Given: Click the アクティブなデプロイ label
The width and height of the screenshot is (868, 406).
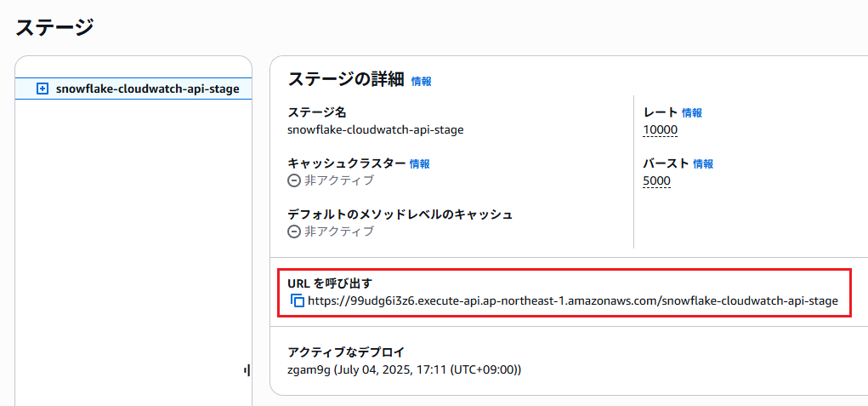Looking at the screenshot, I should click(346, 352).
